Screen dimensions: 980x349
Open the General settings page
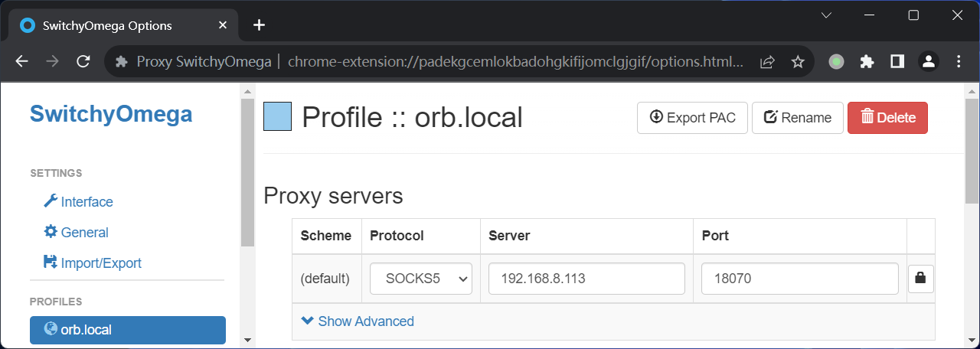pos(76,233)
